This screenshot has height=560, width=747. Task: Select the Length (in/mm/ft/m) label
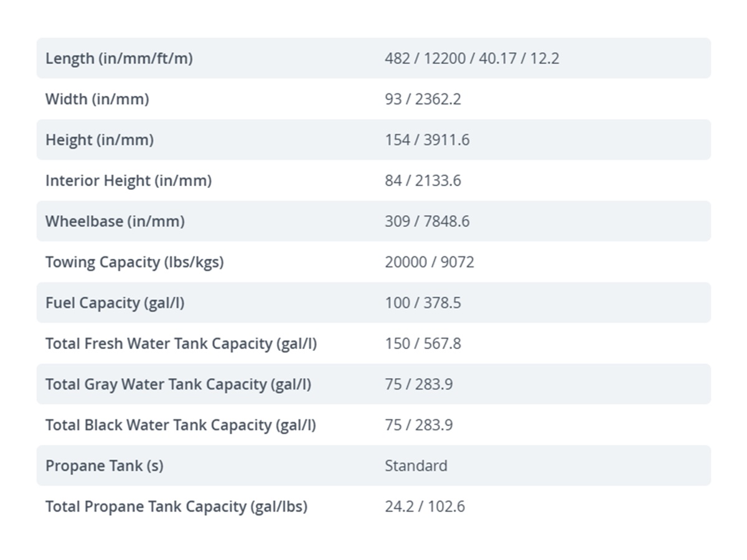click(119, 58)
